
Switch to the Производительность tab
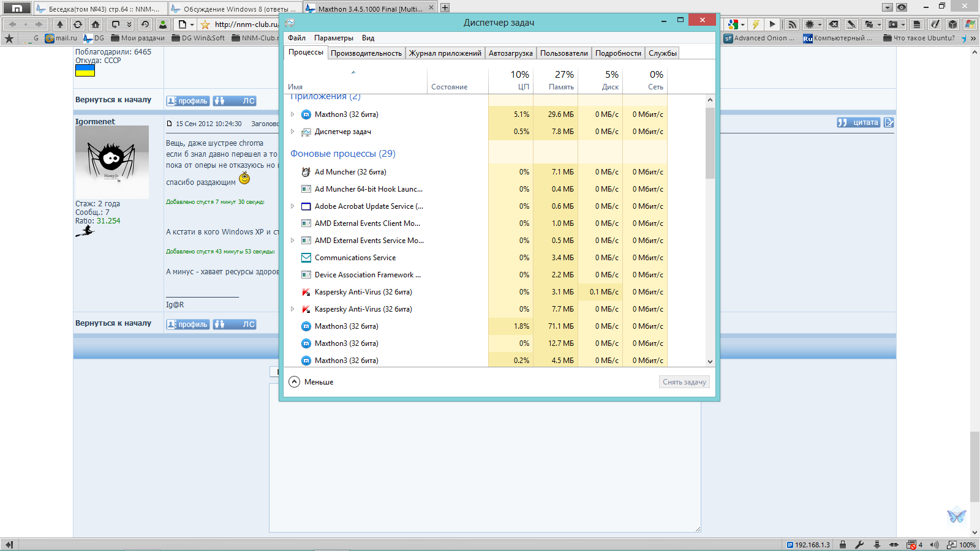pos(366,53)
